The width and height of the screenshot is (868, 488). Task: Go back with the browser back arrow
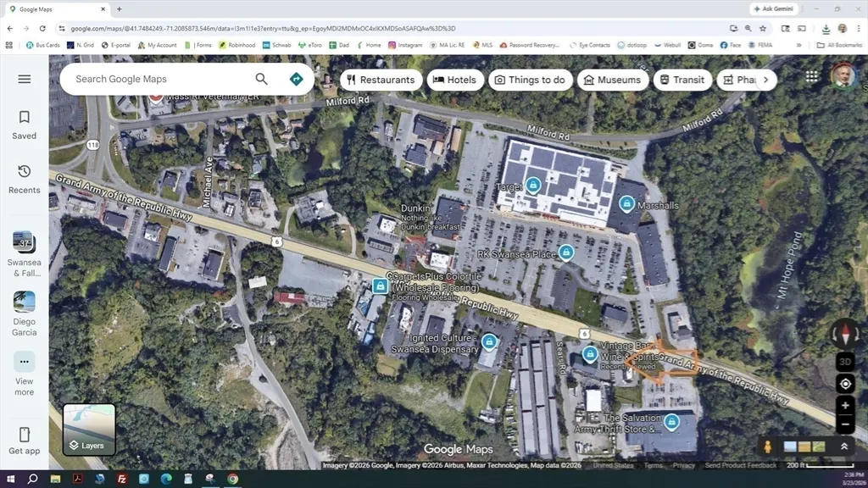[10, 28]
